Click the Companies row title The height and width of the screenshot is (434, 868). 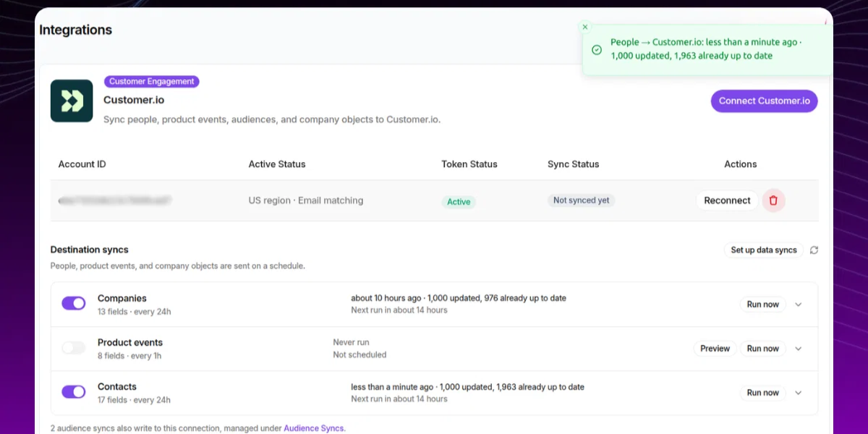[122, 298]
